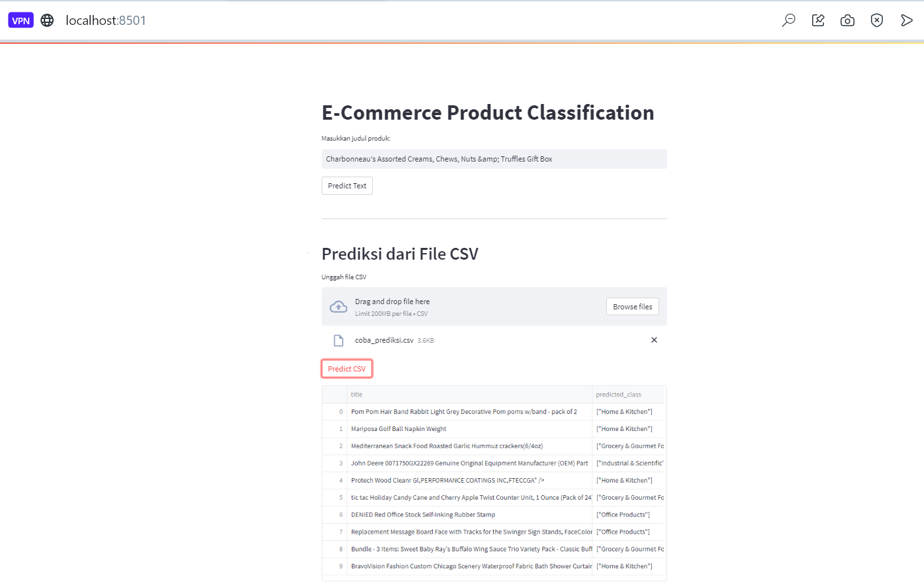Open the ad blocker shield icon
924x588 pixels.
(x=877, y=20)
